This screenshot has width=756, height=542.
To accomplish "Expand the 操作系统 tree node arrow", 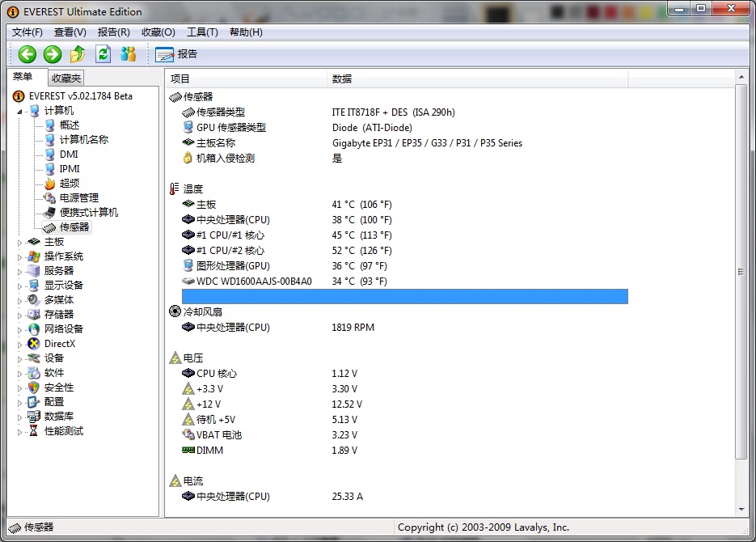I will click(x=19, y=257).
